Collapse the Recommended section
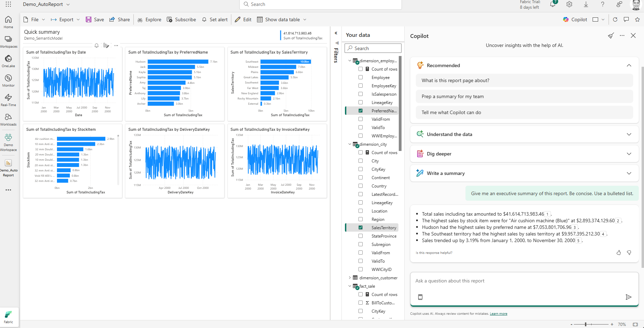This screenshot has height=328, width=644. tap(629, 65)
